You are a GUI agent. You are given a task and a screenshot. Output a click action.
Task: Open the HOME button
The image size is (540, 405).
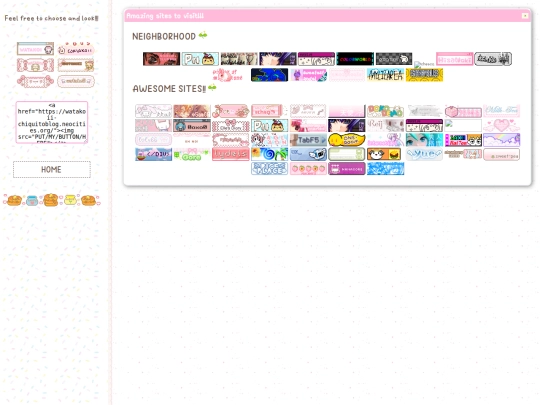52,169
